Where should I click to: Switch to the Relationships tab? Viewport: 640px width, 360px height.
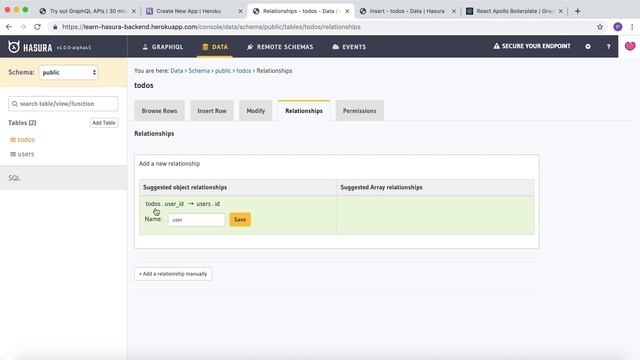coord(304,111)
